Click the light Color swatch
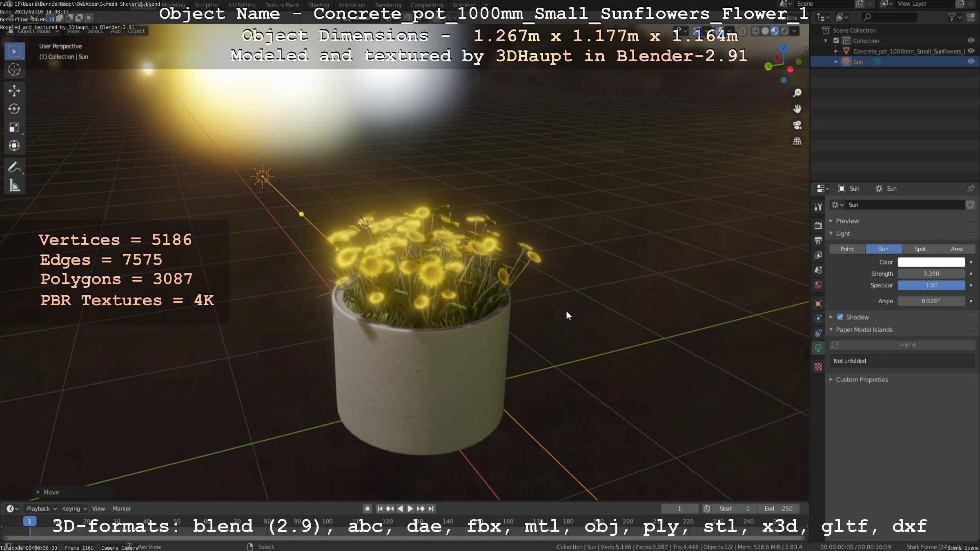 point(931,262)
